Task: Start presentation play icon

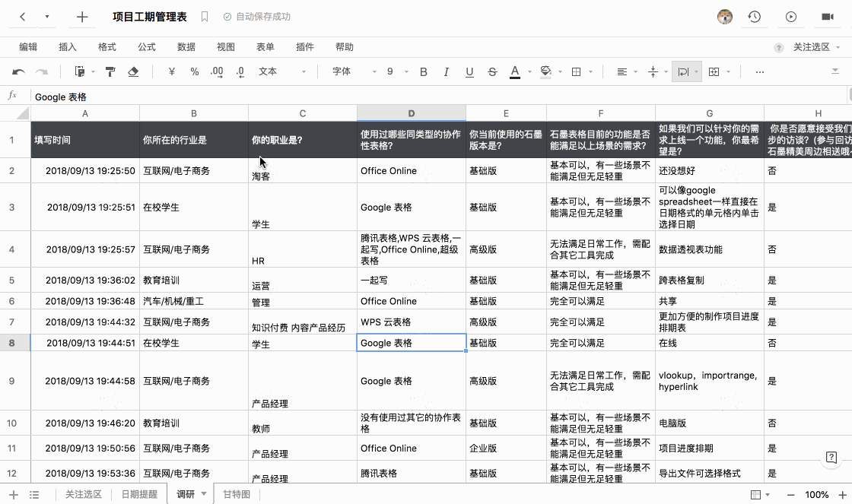Action: pyautogui.click(x=791, y=17)
